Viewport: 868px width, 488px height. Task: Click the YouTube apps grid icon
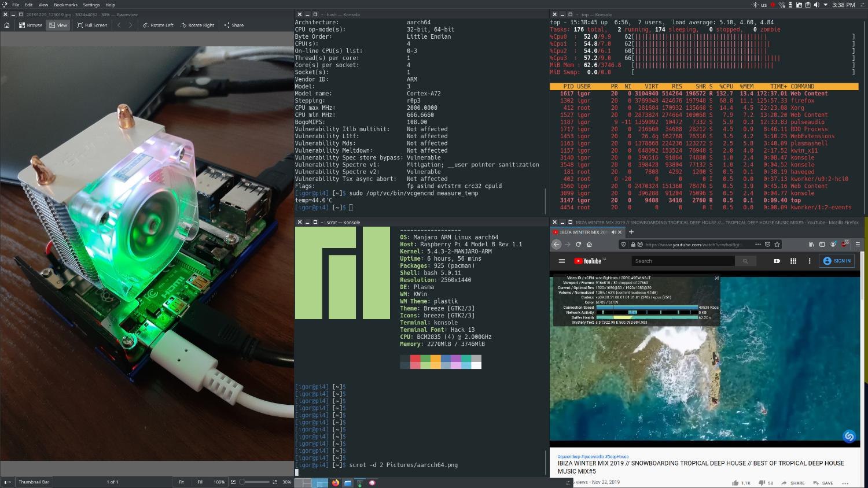tap(793, 261)
